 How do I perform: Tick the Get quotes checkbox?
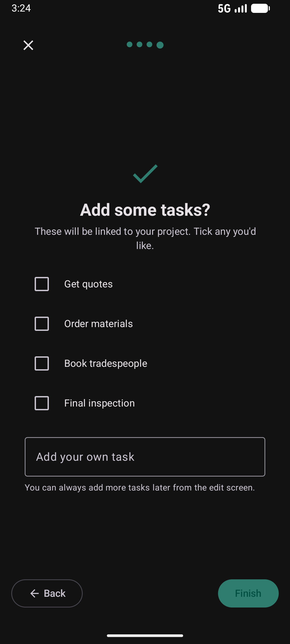click(42, 284)
